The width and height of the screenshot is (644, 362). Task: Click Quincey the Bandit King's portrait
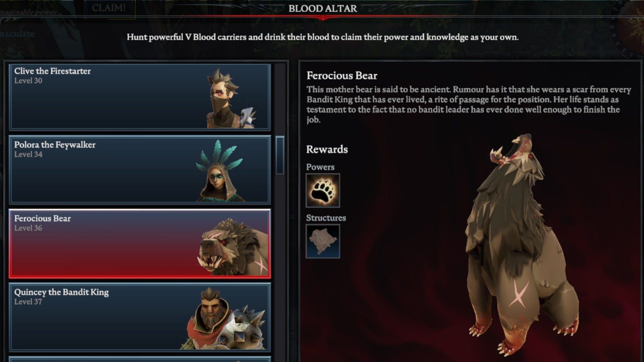point(225,318)
